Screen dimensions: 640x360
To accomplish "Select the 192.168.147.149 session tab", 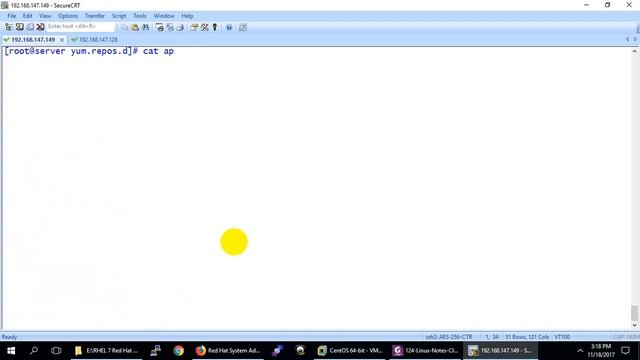I will (x=33, y=40).
